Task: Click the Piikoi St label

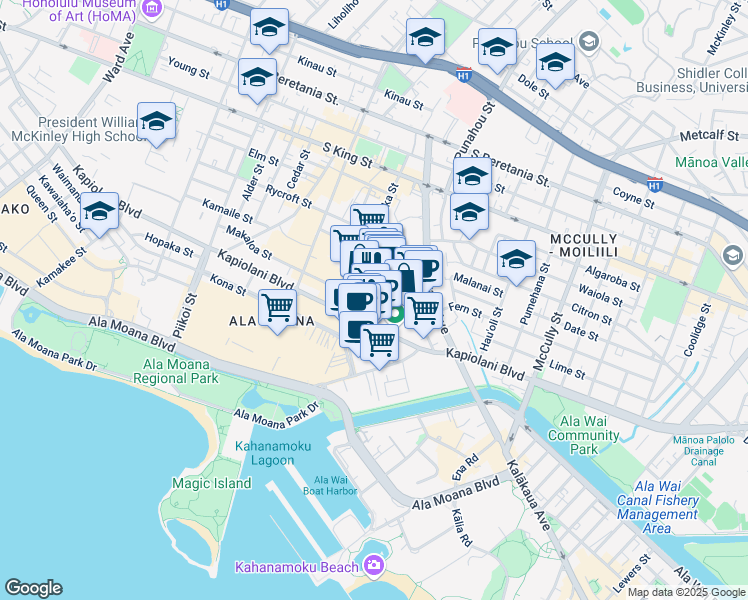Action: [x=184, y=315]
